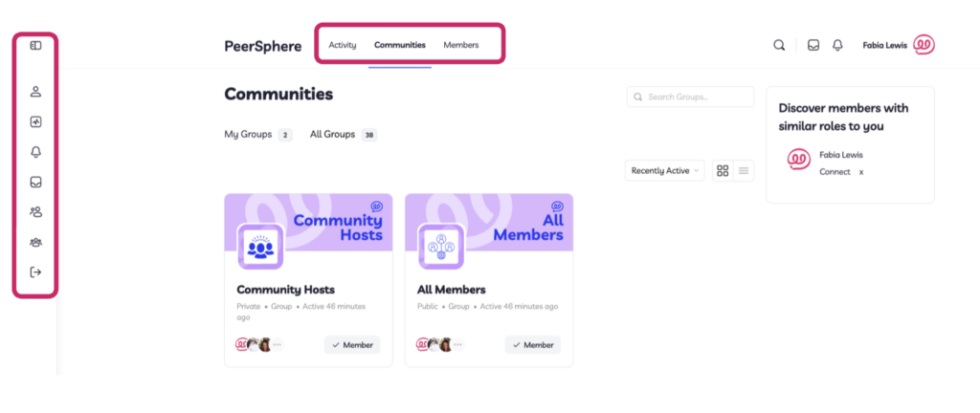This screenshot has width=980, height=413.
Task: Open the search magnifier in header
Action: coord(779,45)
